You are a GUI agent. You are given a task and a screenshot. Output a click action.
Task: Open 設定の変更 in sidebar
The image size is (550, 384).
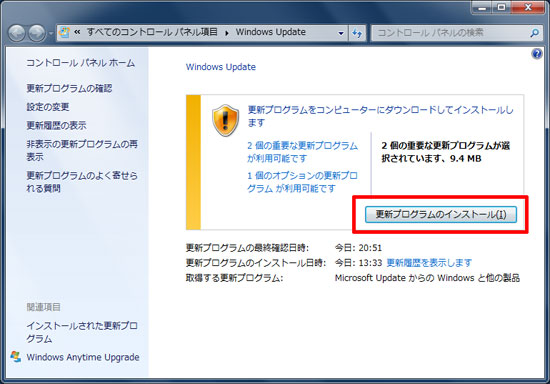[x=48, y=107]
